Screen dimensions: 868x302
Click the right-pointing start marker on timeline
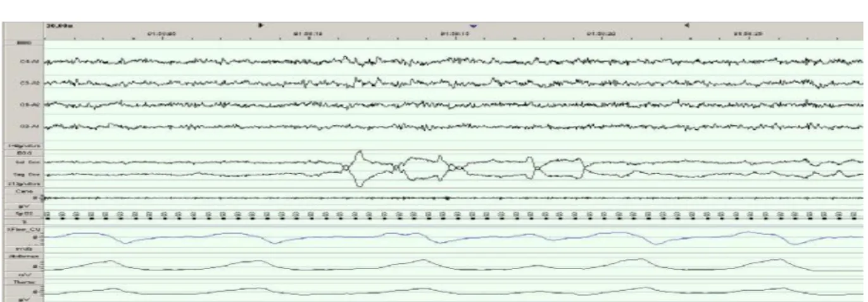[x=261, y=25]
